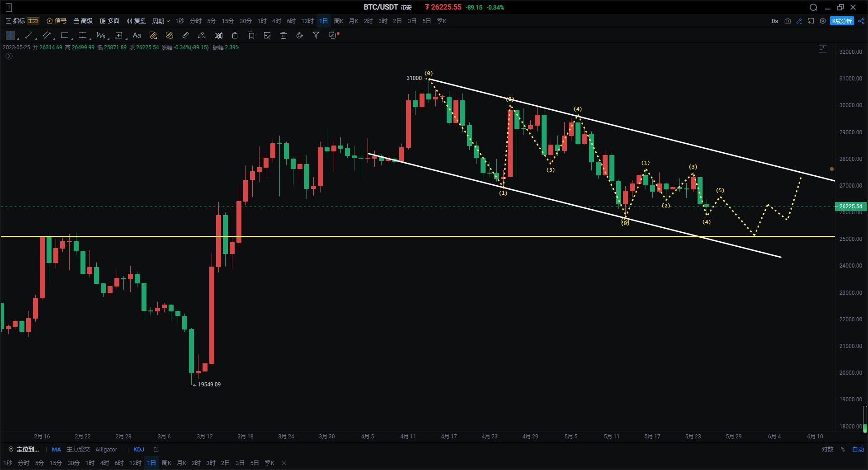Screen dimensions: 868x470
Task: Expand the rectangle tool submenu arrow
Action: 72,39
